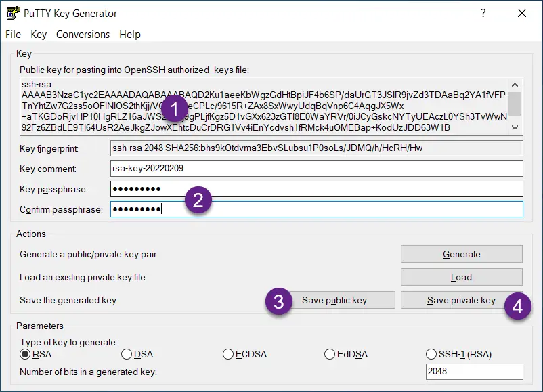Open the Help menu
Viewport: 543px width, 392px height.
point(129,35)
